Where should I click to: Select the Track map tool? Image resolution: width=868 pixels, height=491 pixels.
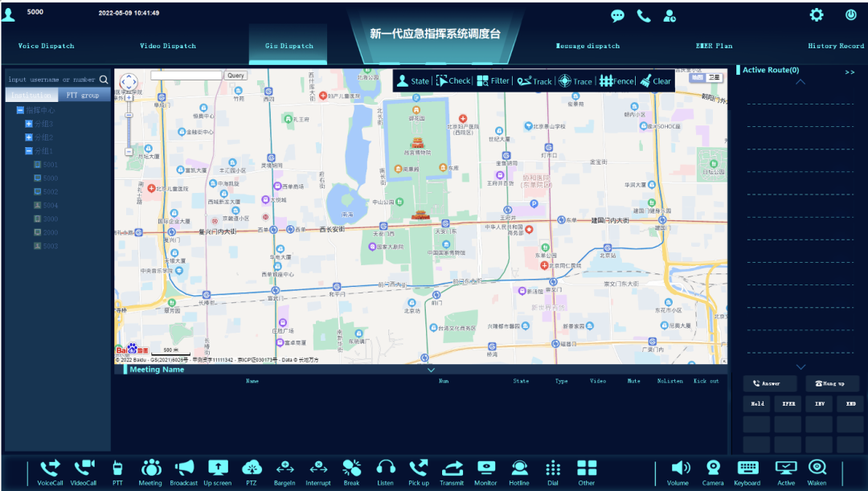(534, 81)
